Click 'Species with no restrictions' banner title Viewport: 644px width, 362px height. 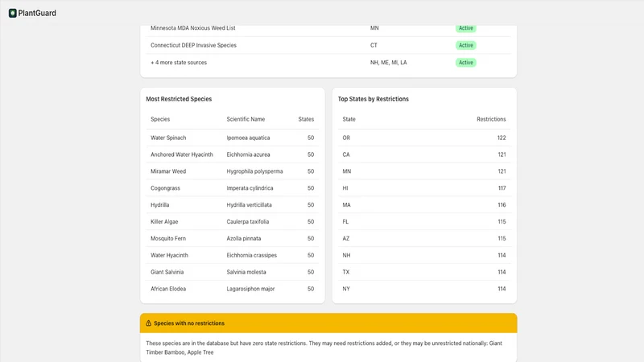189,323
